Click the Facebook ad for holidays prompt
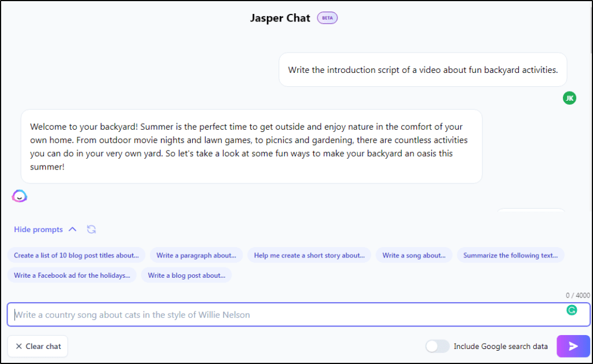This screenshot has width=593, height=364. pos(72,275)
